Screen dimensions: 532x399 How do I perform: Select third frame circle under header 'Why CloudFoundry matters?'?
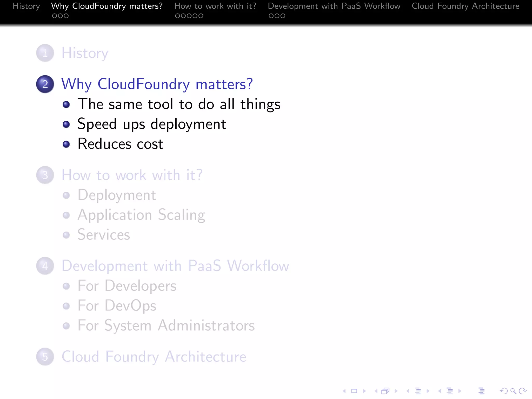click(66, 16)
